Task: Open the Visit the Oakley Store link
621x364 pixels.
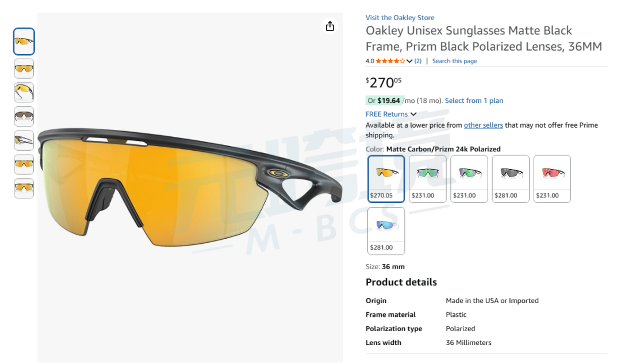Action: 400,17
